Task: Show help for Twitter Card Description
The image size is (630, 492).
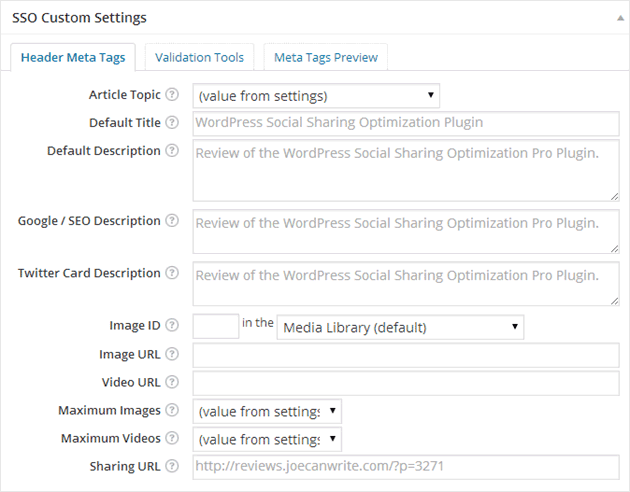Action: click(172, 273)
